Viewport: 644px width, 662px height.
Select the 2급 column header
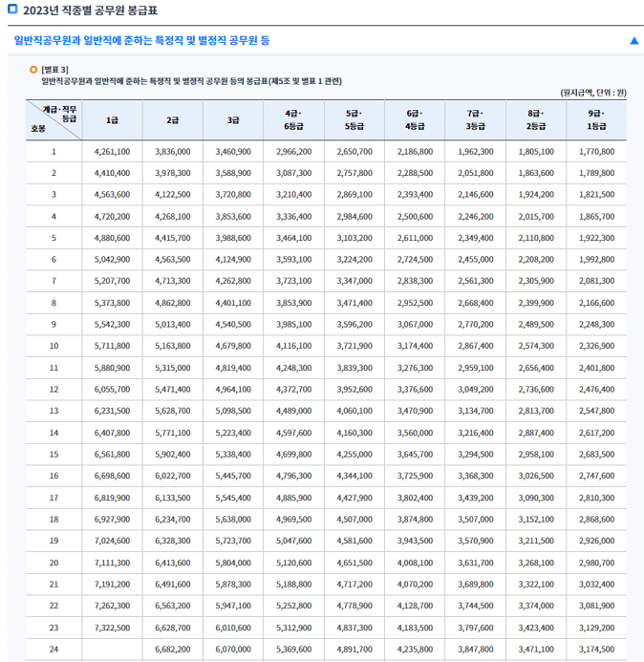172,120
